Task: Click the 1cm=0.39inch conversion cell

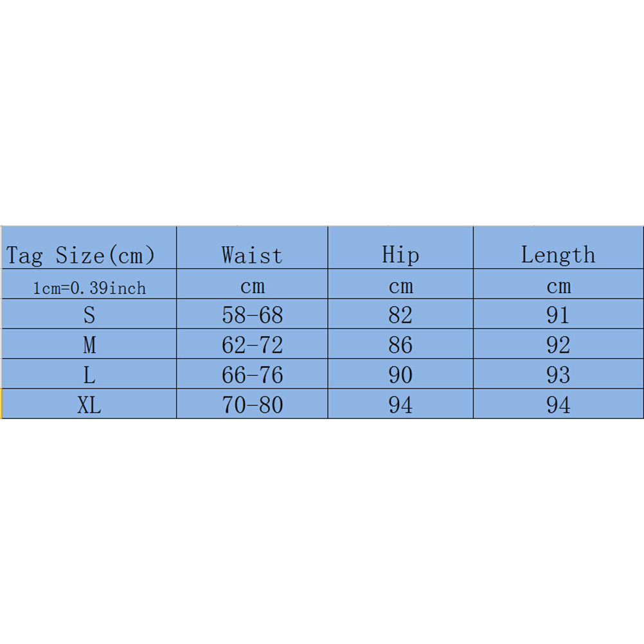Action: [x=89, y=287]
